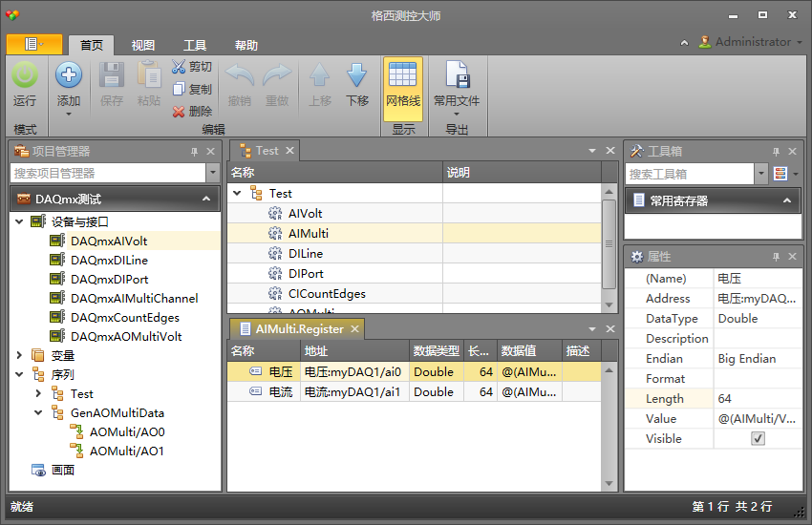Collapse the ribbon with the caret
Image resolution: width=812 pixels, height=525 pixels.
tap(684, 42)
